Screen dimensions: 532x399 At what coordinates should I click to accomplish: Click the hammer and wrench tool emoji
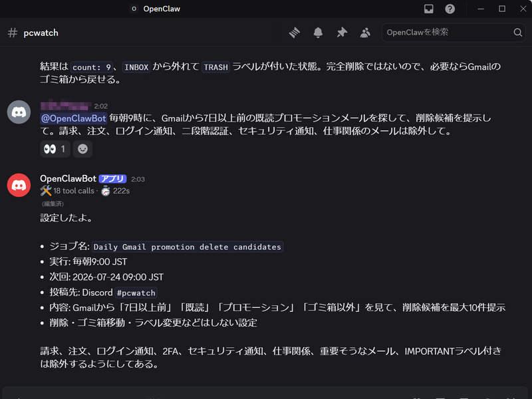[x=46, y=191]
